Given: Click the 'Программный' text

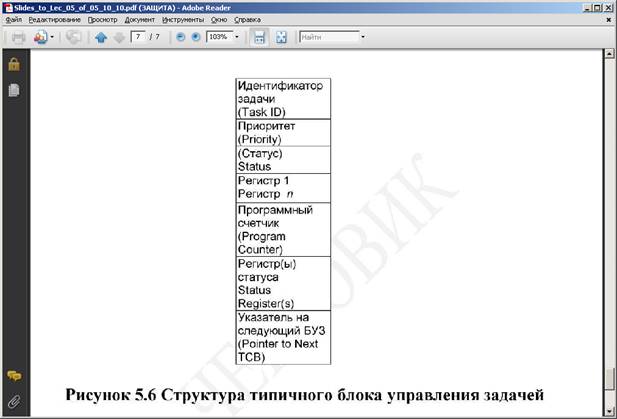Looking at the screenshot, I should coord(275,210).
